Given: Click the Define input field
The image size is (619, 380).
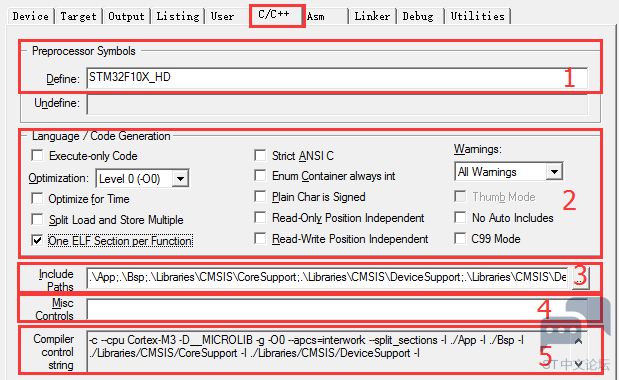Looking at the screenshot, I should pos(337,78).
